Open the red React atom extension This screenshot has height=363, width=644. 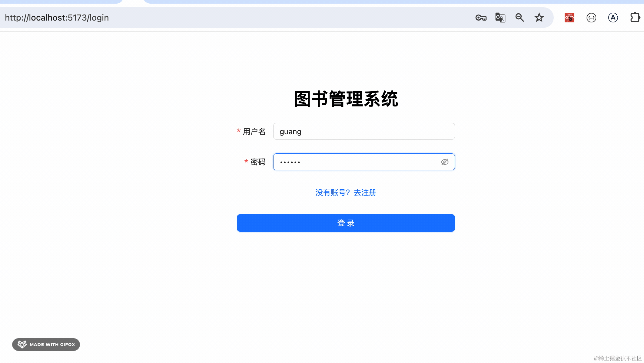[x=569, y=18]
